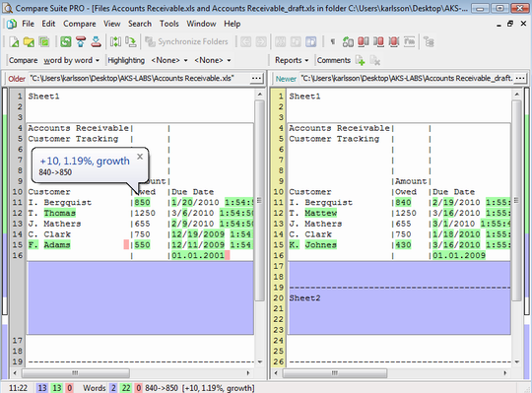
Task: Click the open folder comparison icon
Action: click(x=29, y=42)
